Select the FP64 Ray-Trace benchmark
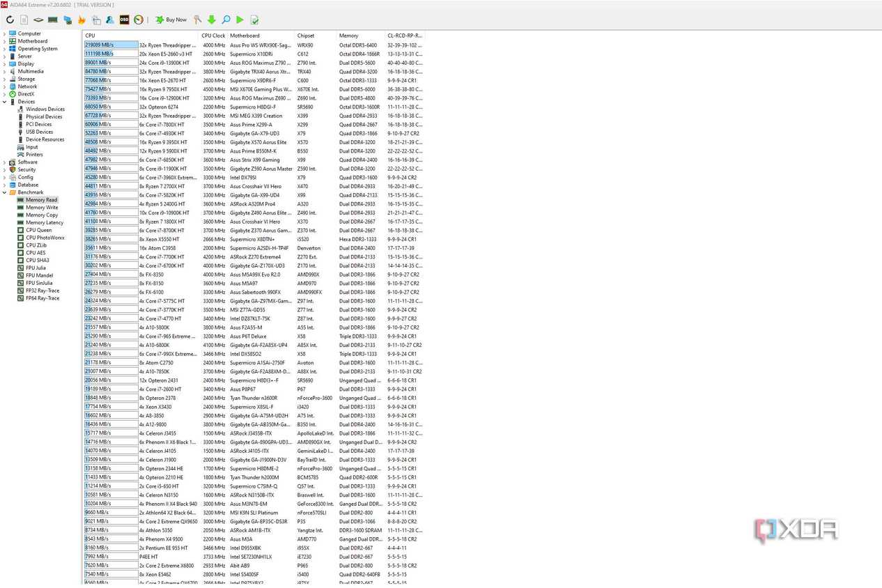882x588 pixels. (42, 298)
